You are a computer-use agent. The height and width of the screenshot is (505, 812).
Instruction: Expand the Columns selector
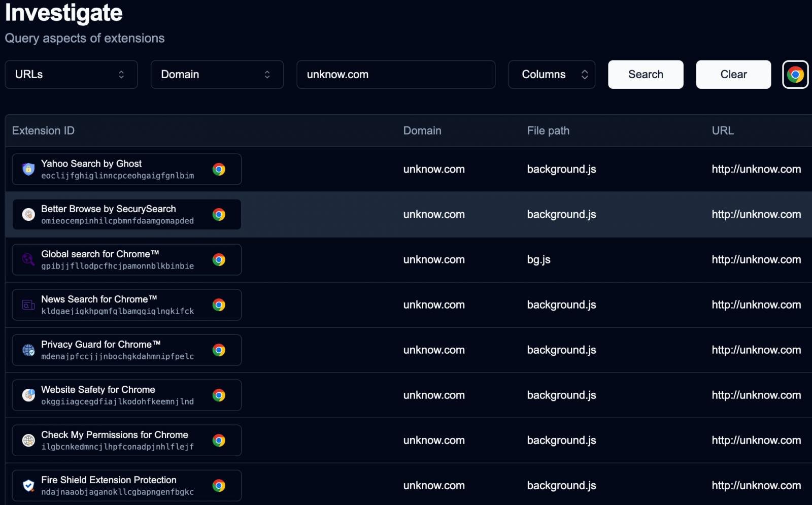tap(552, 74)
